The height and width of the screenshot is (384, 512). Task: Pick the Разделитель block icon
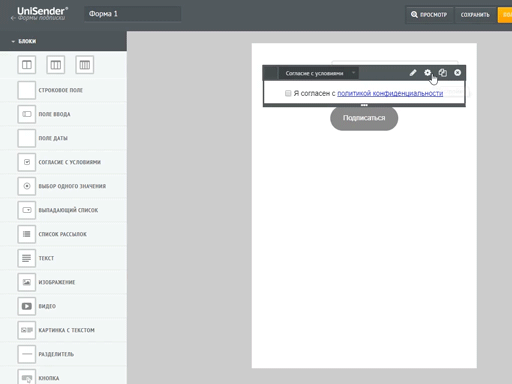[27, 354]
